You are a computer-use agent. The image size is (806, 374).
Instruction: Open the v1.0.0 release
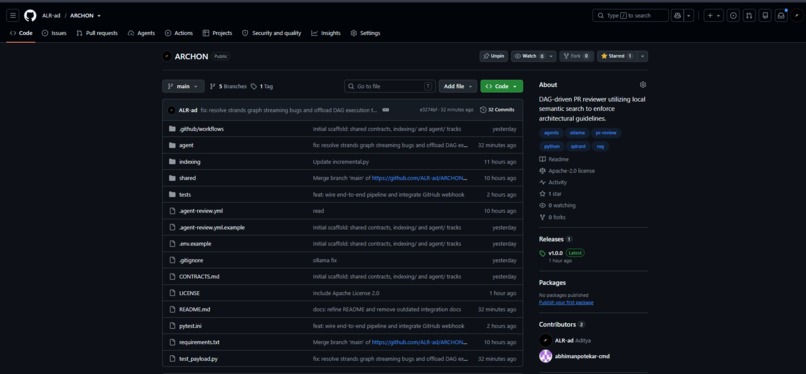click(555, 253)
